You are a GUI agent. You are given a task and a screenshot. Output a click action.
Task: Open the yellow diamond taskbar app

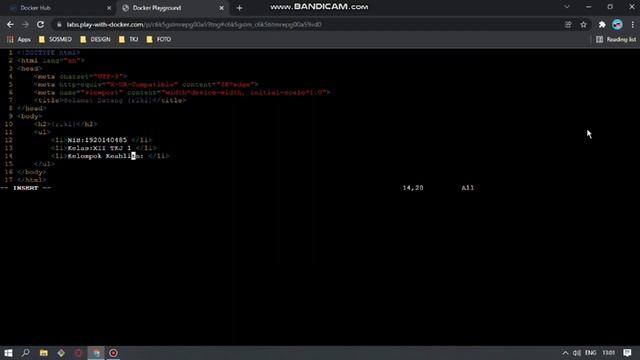coord(61,353)
